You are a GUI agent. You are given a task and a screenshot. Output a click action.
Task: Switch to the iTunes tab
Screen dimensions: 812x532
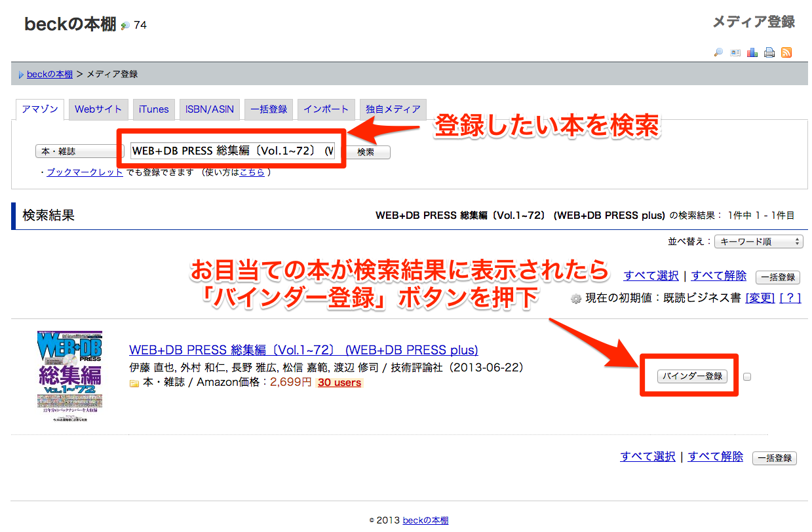point(153,109)
